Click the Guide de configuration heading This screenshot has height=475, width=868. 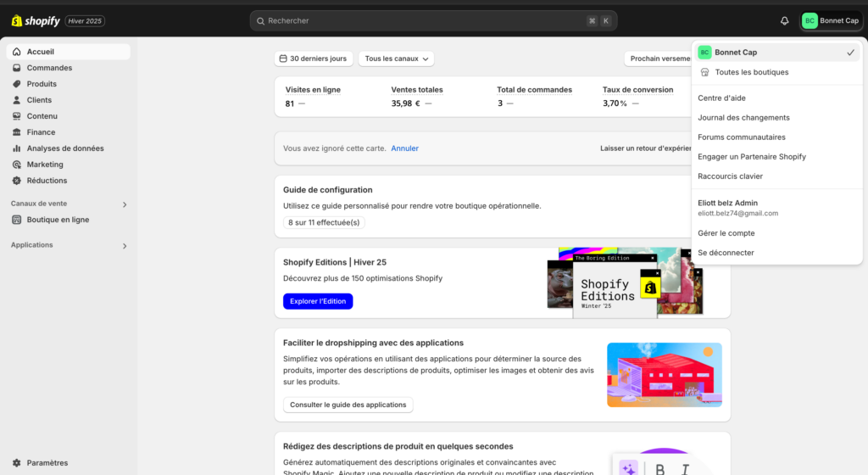click(x=328, y=190)
